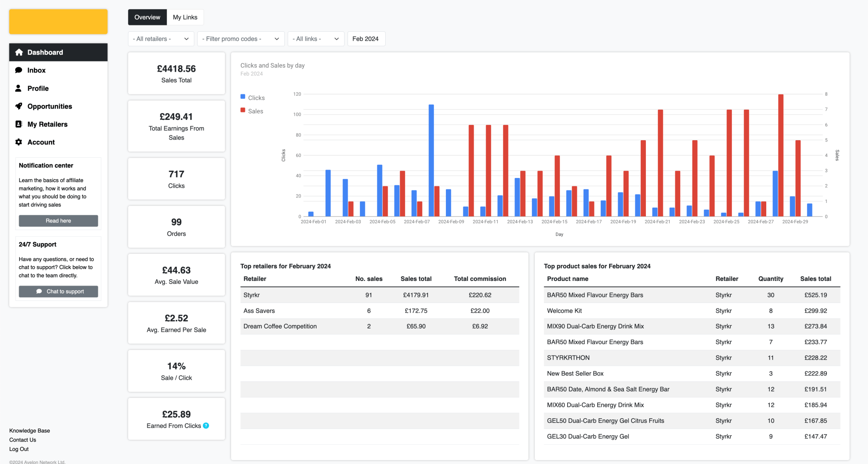Click the My Retailers contact book icon
This screenshot has height=464, width=868.
point(19,124)
